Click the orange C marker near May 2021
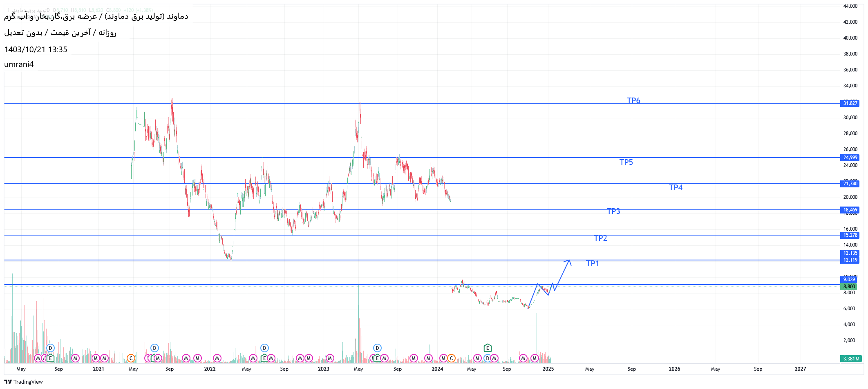Viewport: 868px width, 389px height. point(131,358)
